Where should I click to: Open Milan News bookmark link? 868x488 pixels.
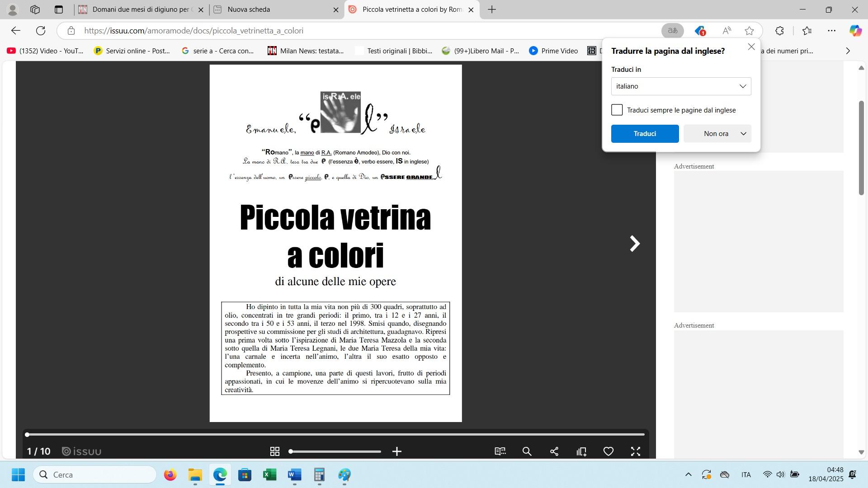(x=306, y=51)
